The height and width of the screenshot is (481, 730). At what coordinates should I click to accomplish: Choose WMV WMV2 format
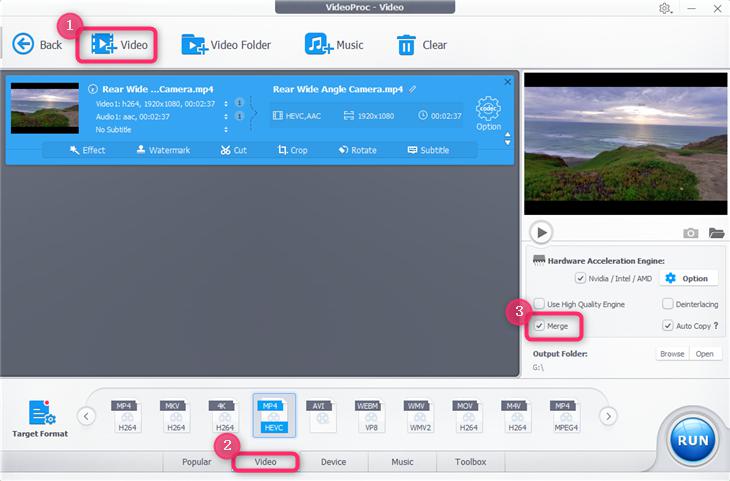(419, 416)
